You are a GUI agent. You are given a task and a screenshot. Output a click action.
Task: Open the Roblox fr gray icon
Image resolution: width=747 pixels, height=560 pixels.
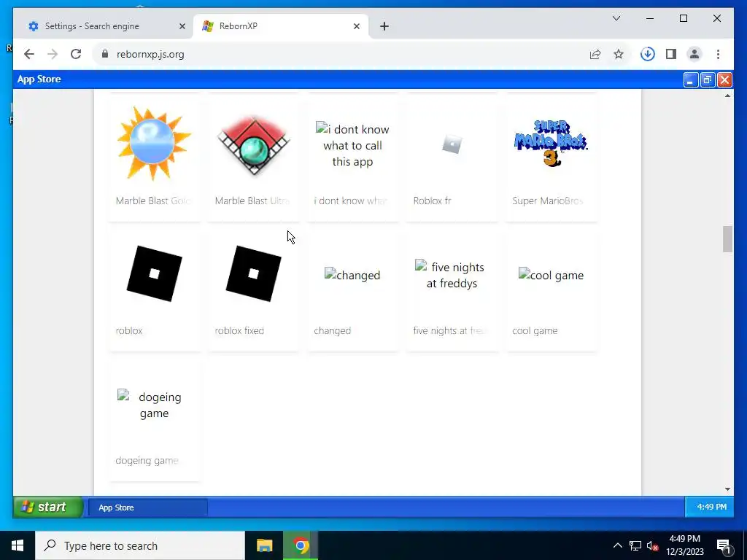tap(452, 144)
